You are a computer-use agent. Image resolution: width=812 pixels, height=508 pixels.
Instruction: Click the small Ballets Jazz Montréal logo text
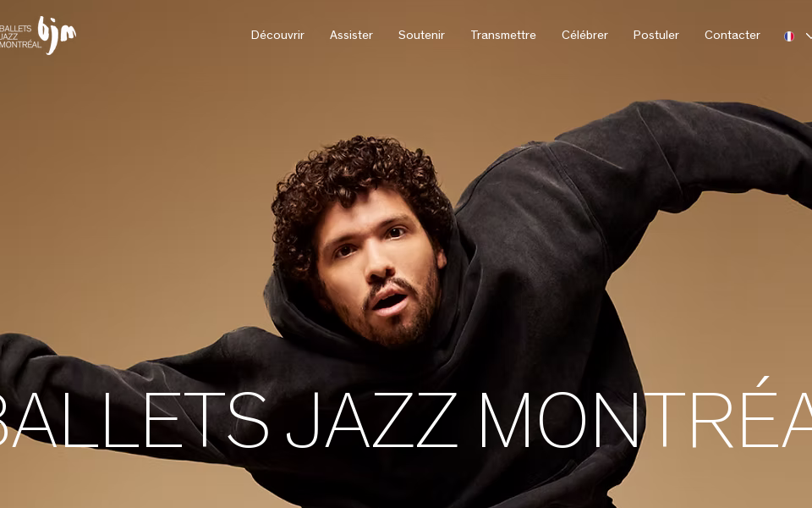pos(20,36)
